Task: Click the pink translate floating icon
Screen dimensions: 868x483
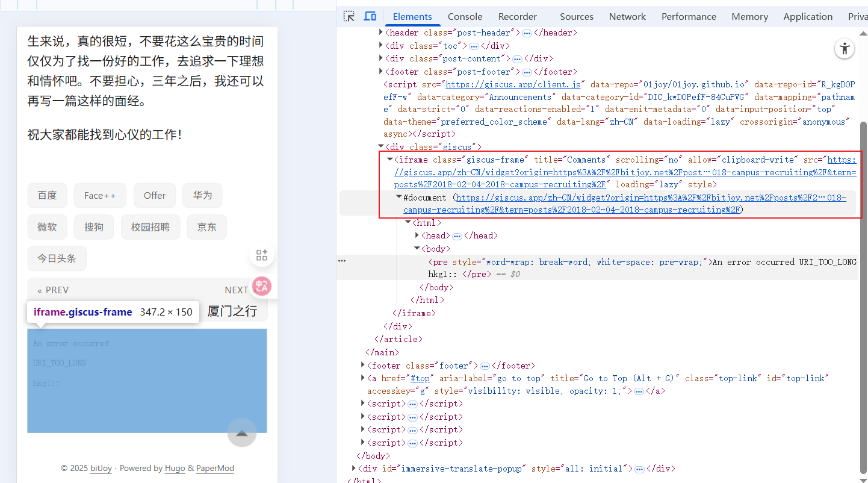Action: click(261, 285)
